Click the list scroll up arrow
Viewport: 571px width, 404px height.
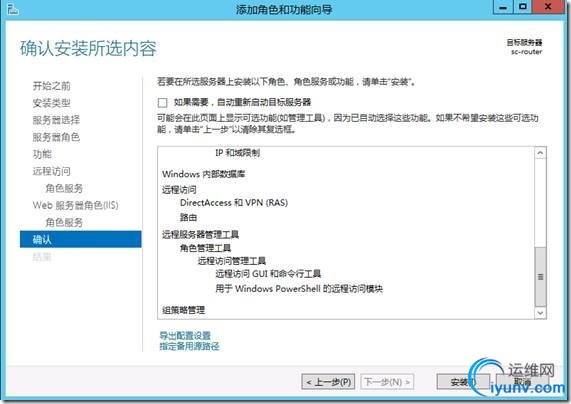click(x=540, y=153)
